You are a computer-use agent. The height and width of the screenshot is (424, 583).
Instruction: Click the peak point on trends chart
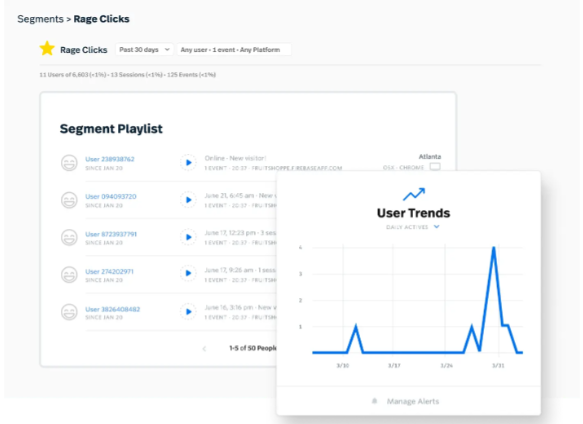click(x=494, y=247)
